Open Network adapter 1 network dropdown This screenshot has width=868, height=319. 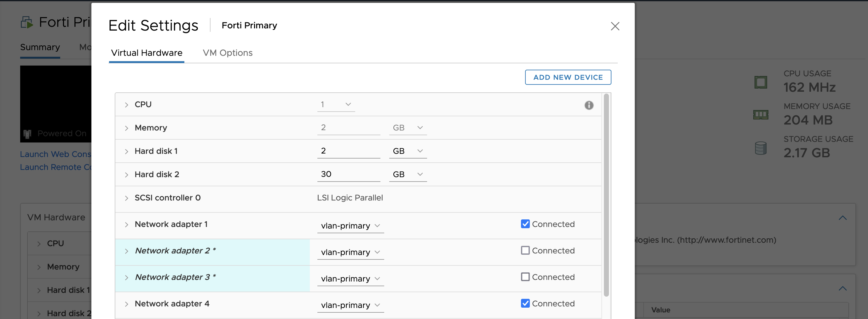(x=350, y=226)
